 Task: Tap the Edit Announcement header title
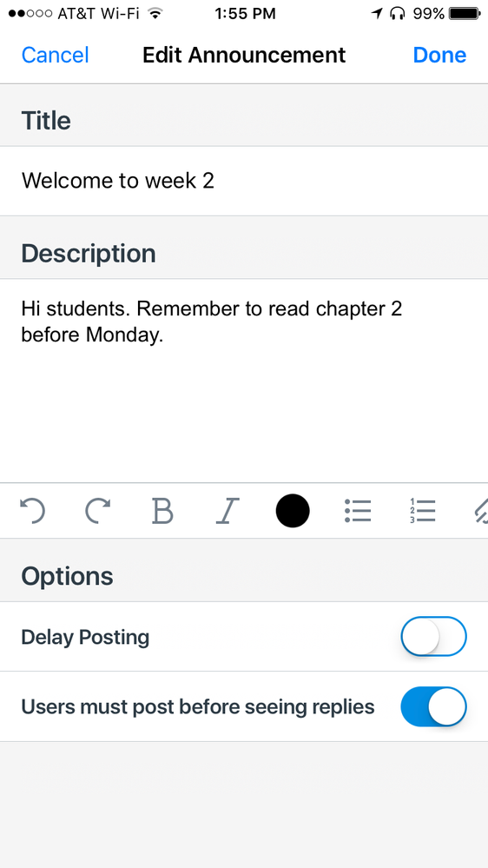pyautogui.click(x=244, y=56)
